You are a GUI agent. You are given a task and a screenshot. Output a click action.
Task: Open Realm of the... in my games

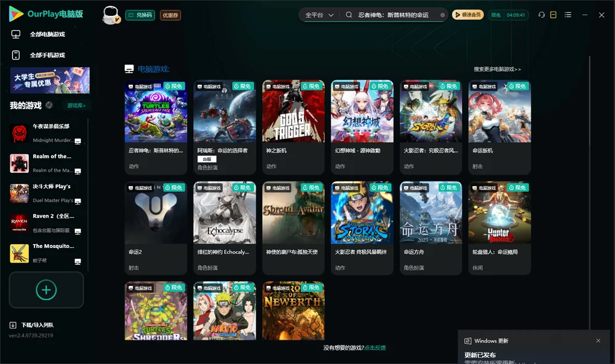pos(46,163)
